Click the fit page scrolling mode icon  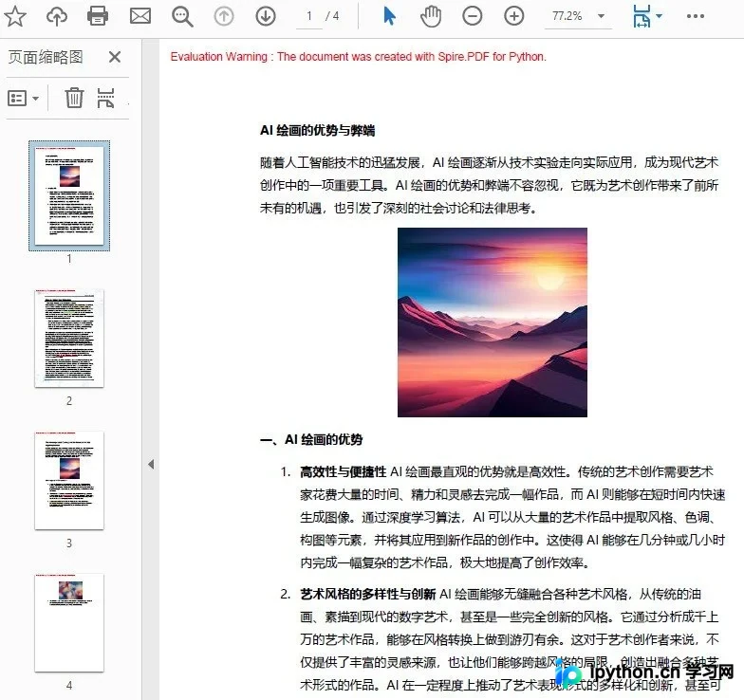pos(642,16)
